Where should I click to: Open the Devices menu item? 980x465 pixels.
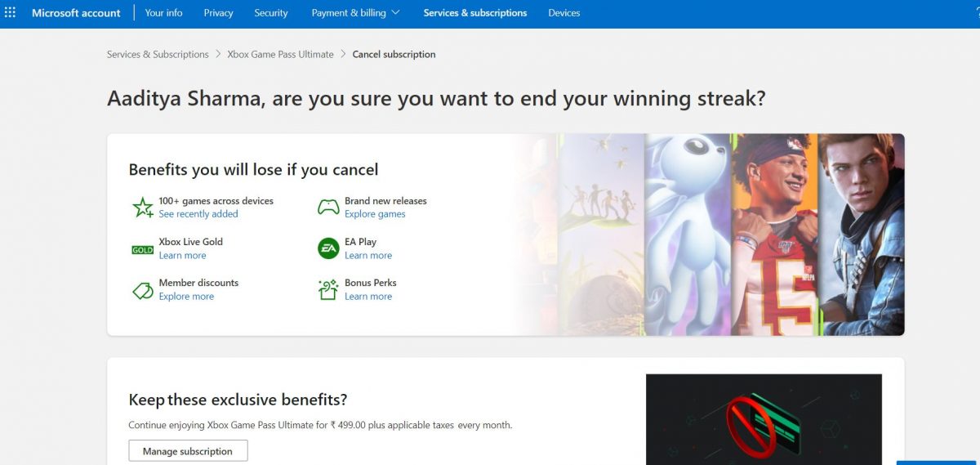point(564,13)
